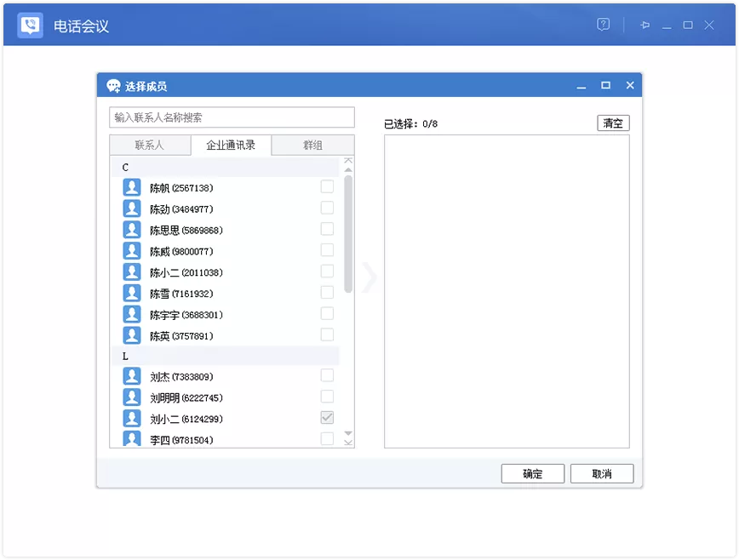The width and height of the screenshot is (739, 560).
Task: Click the avatar icon of 陈雪
Action: coord(132,293)
